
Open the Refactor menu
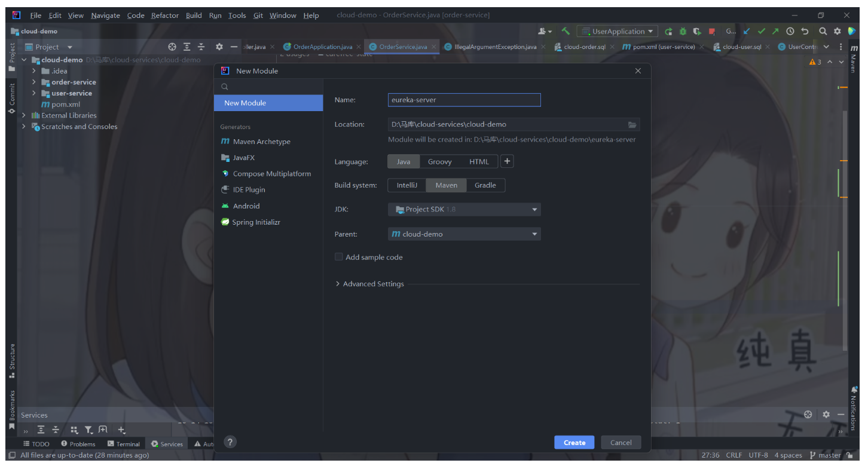click(165, 16)
